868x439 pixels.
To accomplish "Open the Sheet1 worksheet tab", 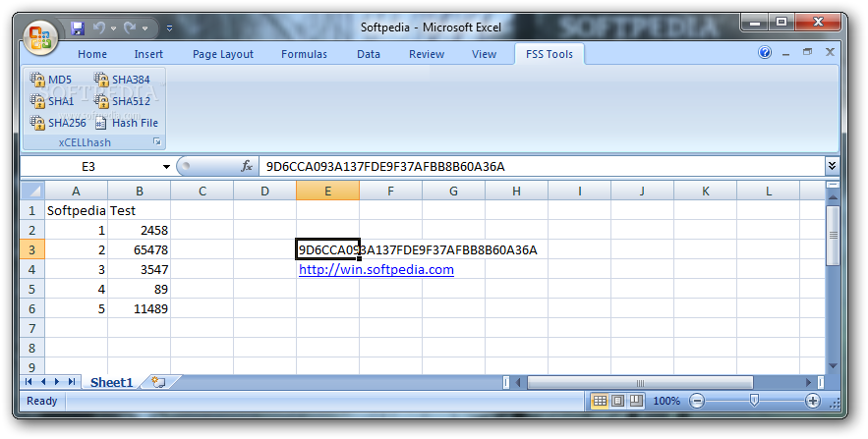I will point(112,382).
